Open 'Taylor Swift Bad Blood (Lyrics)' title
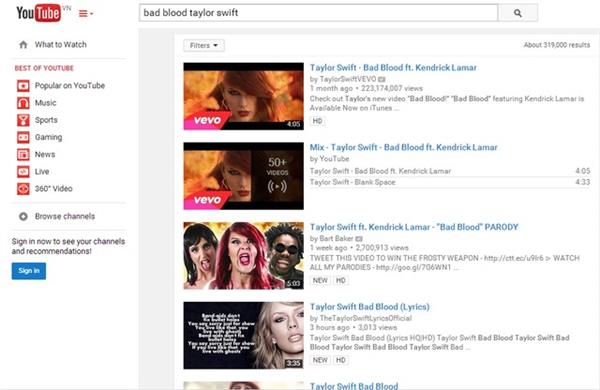The width and height of the screenshot is (600, 390). pos(369,307)
